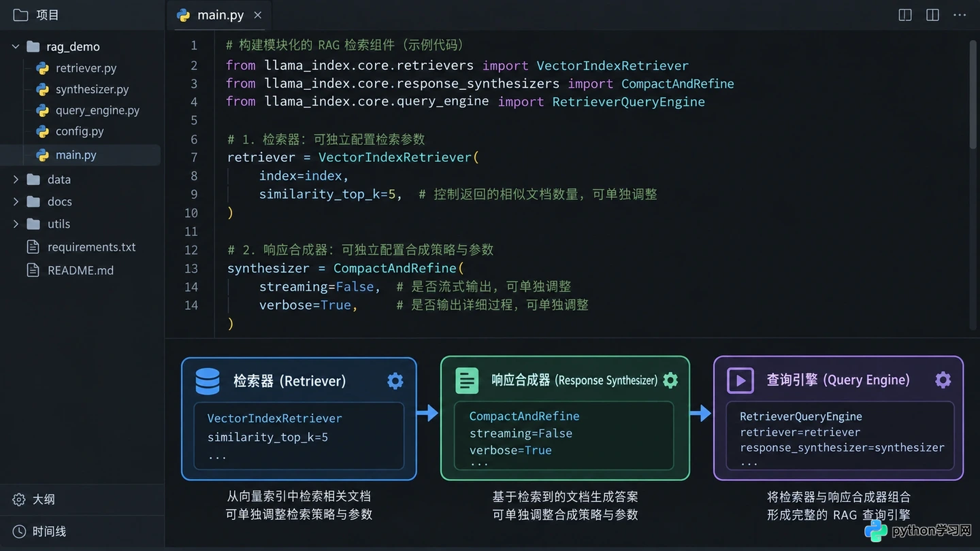This screenshot has width=980, height=551.
Task: Open retriever.py in the explorer
Action: coord(86,68)
